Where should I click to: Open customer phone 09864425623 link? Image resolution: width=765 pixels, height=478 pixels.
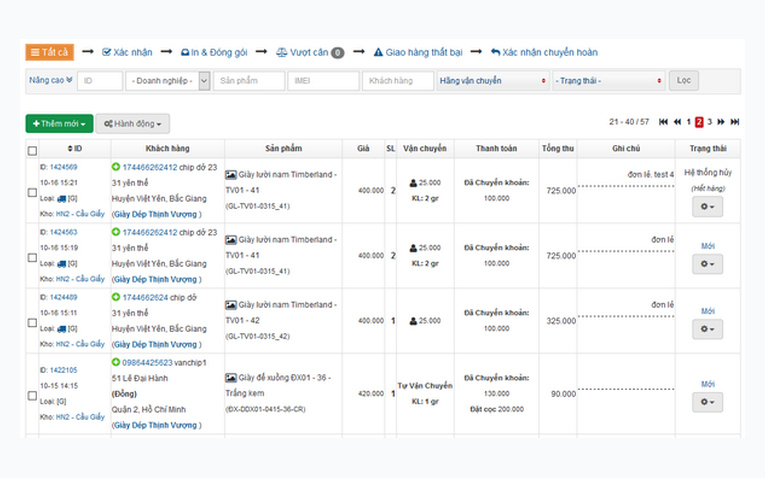pos(147,363)
